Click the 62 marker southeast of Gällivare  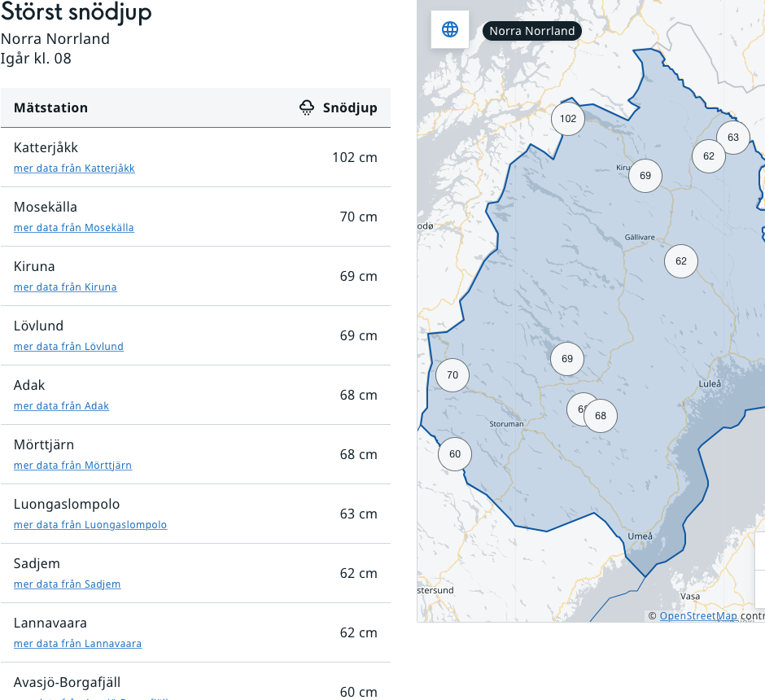[681, 261]
